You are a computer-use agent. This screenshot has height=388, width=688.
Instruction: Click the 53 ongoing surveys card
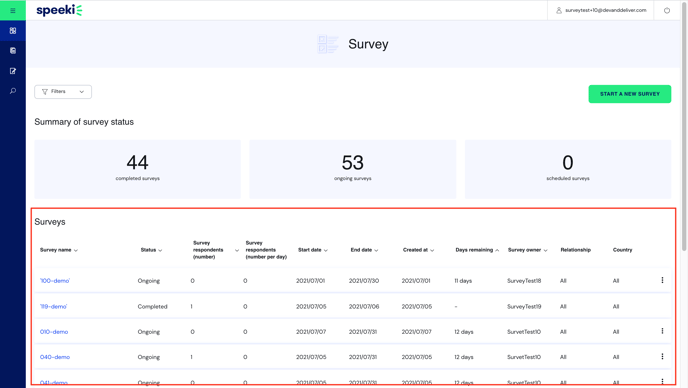(353, 169)
